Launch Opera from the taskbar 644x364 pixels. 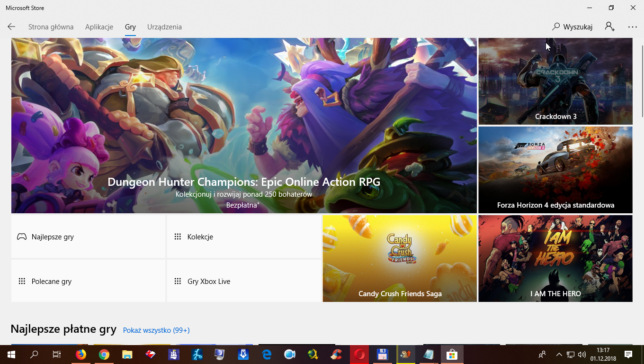359,354
